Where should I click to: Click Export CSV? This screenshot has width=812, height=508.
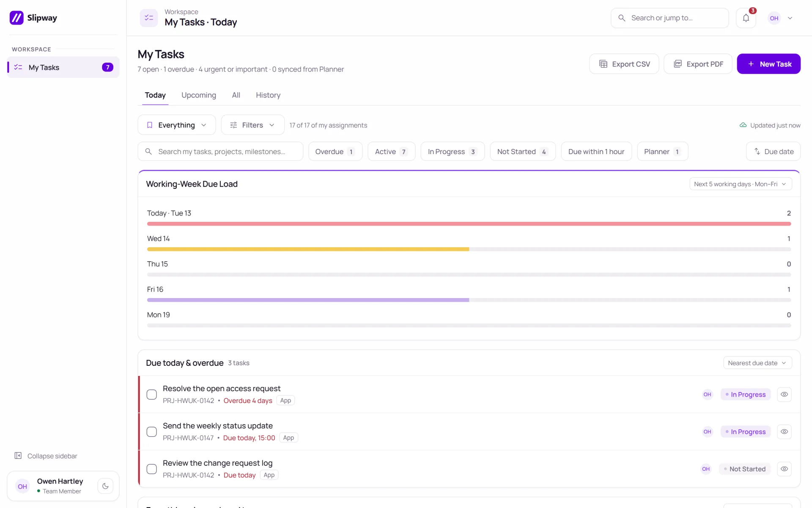tap(624, 64)
